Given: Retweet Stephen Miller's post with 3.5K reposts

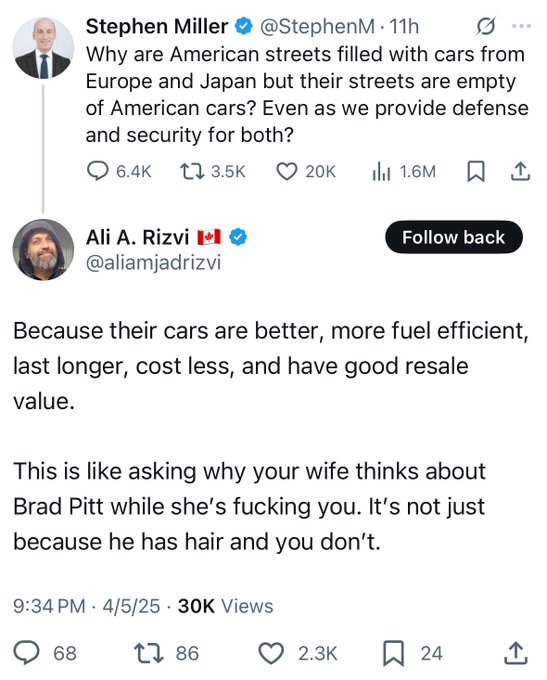Looking at the screenshot, I should point(213,171).
